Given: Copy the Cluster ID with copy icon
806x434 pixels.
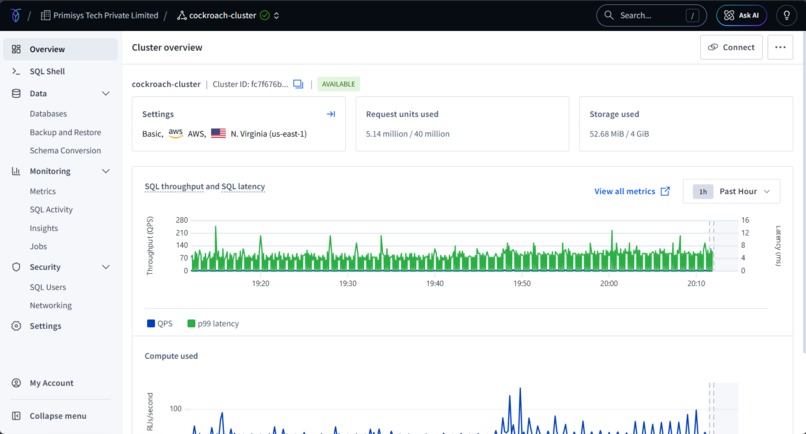Looking at the screenshot, I should pyautogui.click(x=298, y=84).
